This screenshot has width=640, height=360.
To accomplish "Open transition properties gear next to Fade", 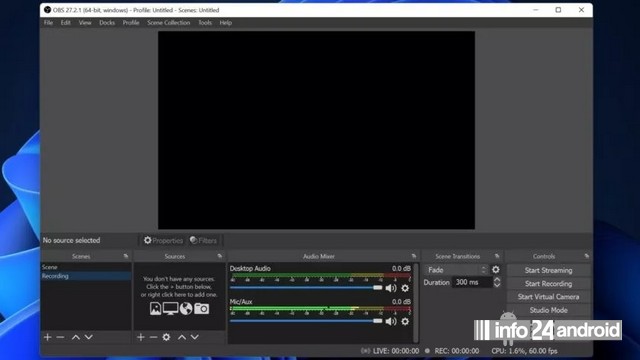I will [496, 270].
